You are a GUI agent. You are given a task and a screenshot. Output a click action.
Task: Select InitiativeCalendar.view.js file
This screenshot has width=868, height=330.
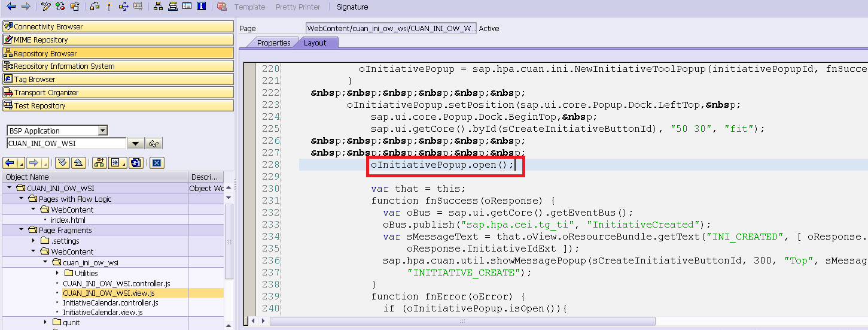click(x=103, y=312)
